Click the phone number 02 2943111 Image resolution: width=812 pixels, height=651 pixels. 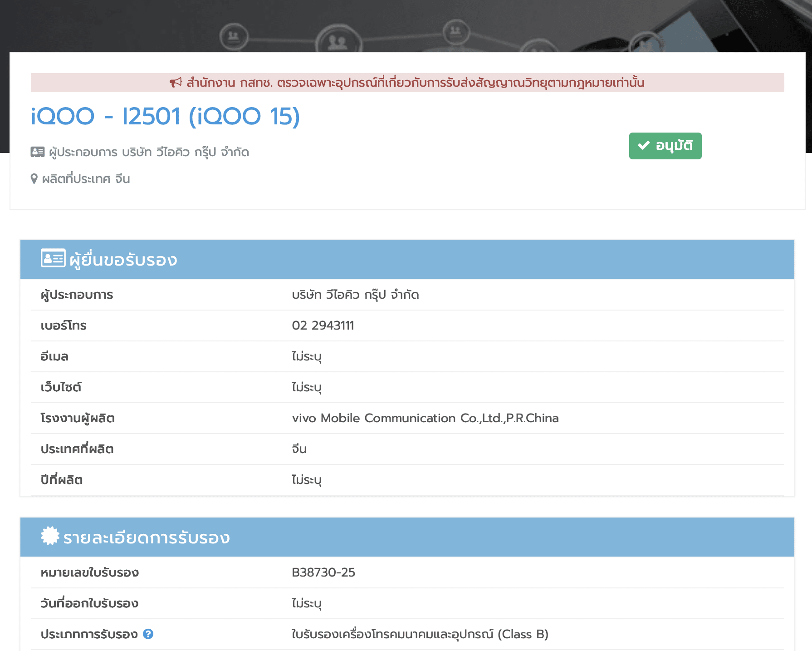pos(323,325)
